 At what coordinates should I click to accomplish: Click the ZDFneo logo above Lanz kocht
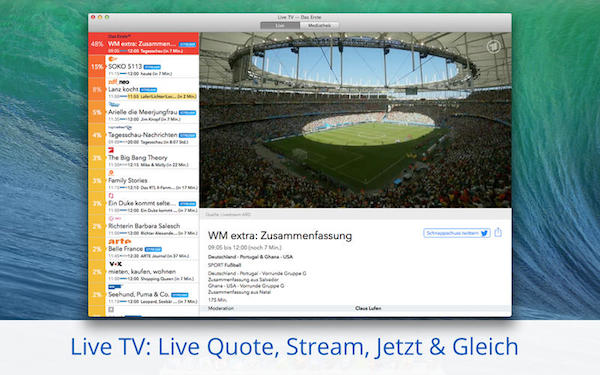click(119, 82)
